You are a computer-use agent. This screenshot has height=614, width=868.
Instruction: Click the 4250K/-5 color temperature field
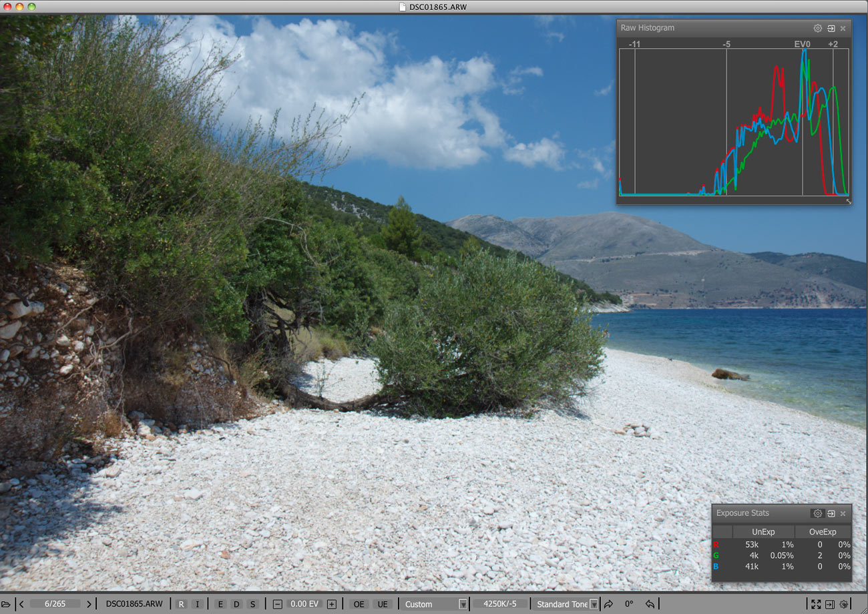[x=500, y=604]
